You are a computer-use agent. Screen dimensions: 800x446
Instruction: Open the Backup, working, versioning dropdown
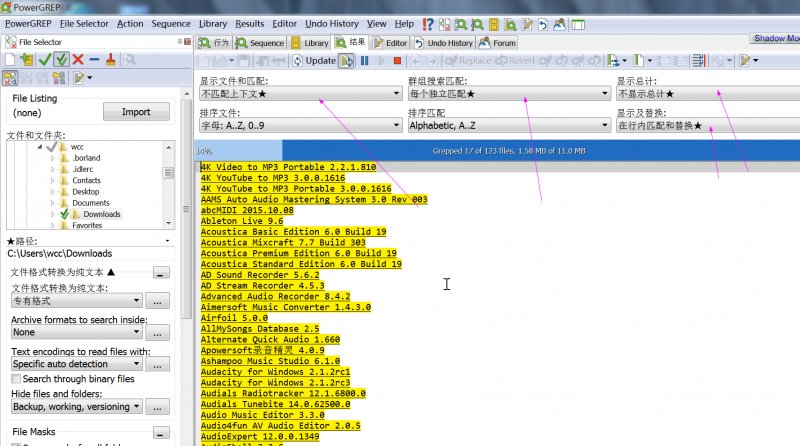pyautogui.click(x=77, y=407)
